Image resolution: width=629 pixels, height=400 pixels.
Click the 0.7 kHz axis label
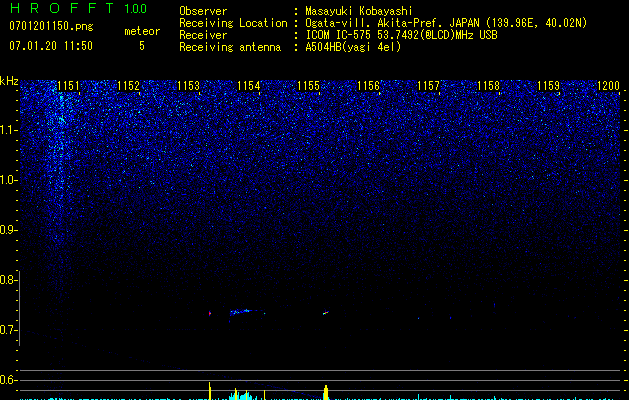point(8,330)
